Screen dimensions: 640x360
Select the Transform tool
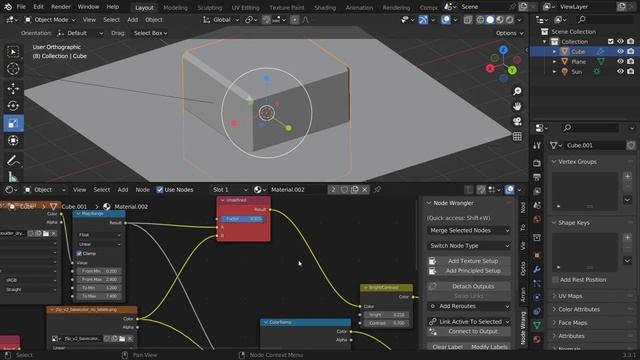tap(13, 140)
